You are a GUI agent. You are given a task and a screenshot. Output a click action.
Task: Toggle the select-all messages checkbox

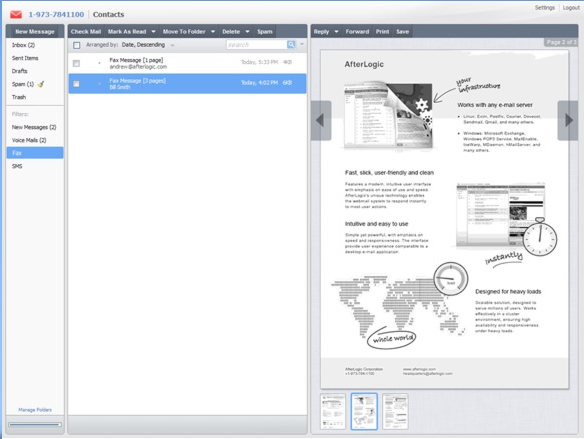[77, 45]
